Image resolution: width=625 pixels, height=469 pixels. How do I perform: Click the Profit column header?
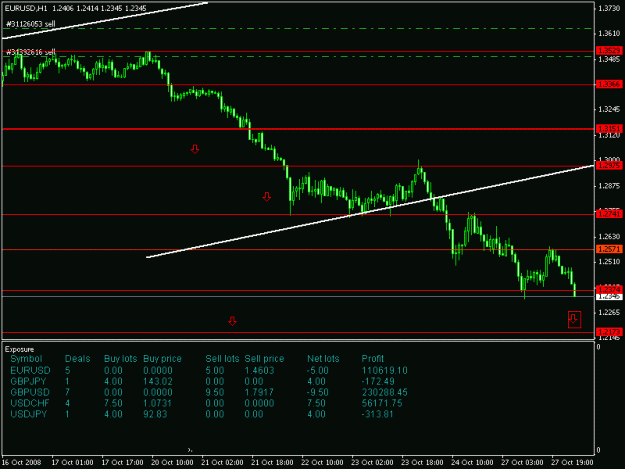click(x=373, y=359)
